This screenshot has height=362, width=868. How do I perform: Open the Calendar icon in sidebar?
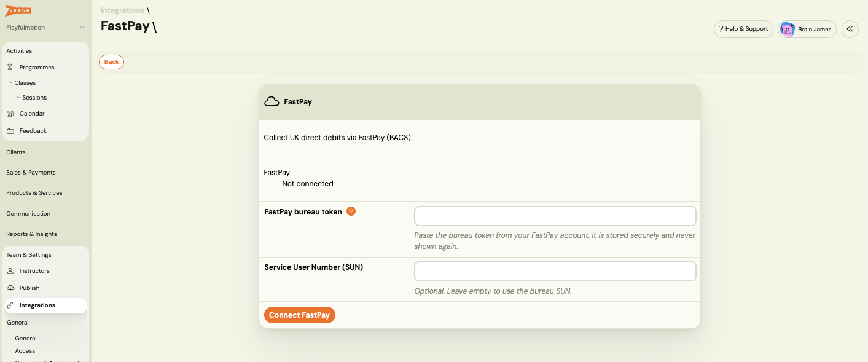tap(10, 114)
